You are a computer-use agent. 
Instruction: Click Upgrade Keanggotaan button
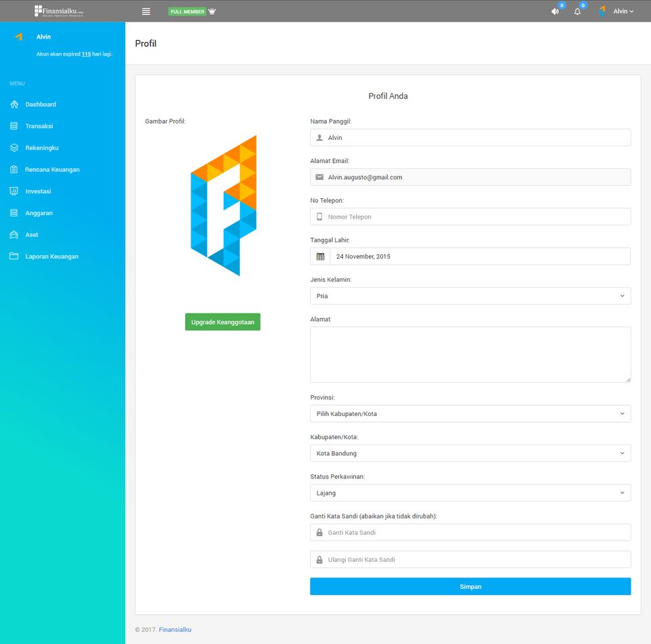(x=222, y=322)
